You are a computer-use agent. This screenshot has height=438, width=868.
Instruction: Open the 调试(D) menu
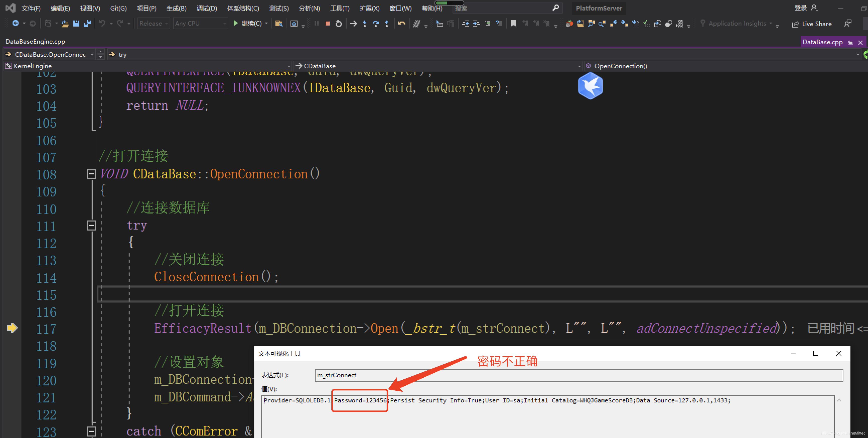[x=206, y=9]
